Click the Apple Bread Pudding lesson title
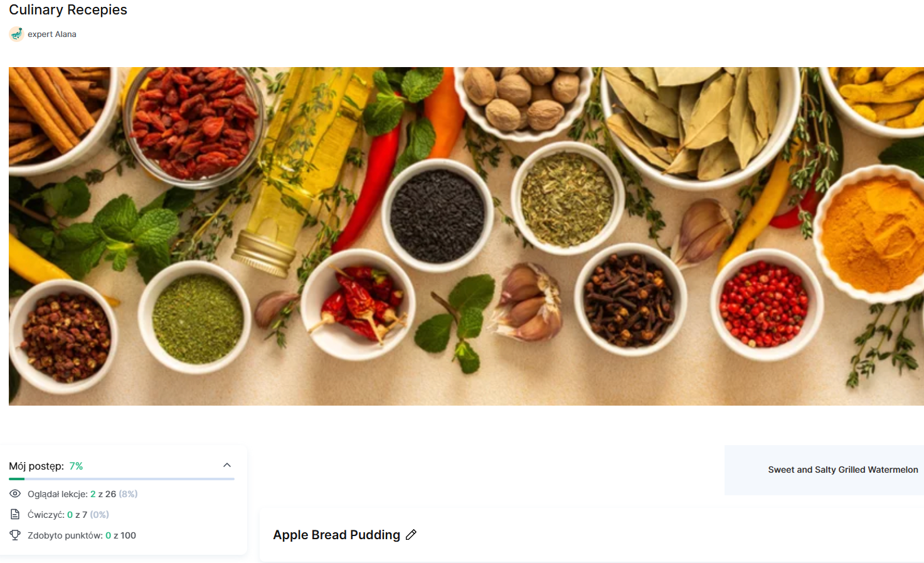 pos(336,535)
